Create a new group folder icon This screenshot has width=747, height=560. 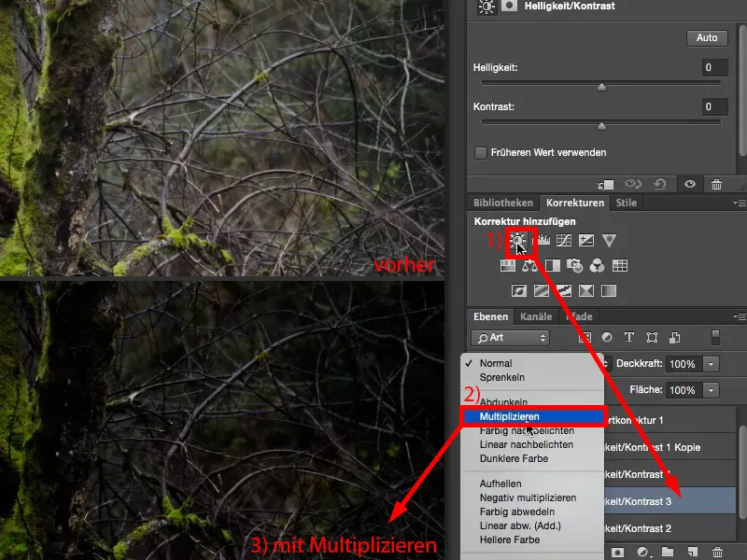tap(668, 552)
